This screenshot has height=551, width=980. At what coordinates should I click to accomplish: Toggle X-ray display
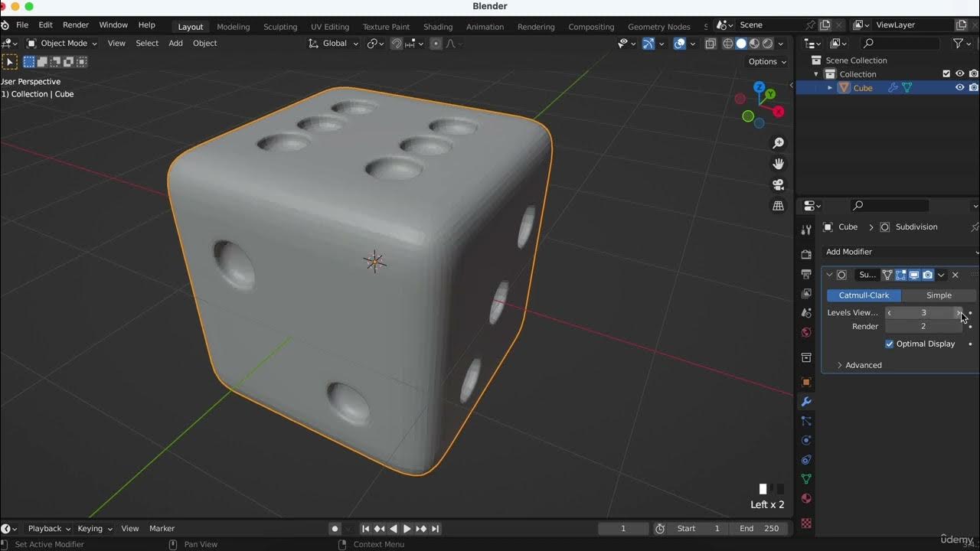coord(710,44)
